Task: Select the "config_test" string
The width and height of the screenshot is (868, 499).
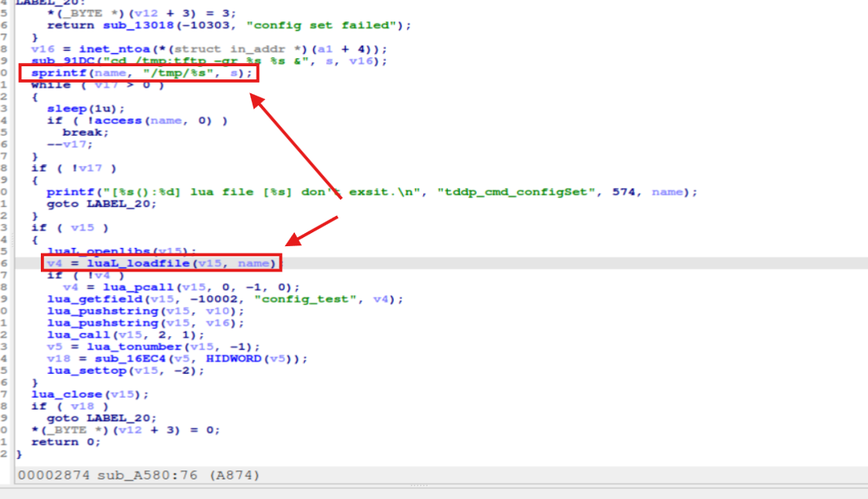Action: pyautogui.click(x=306, y=299)
